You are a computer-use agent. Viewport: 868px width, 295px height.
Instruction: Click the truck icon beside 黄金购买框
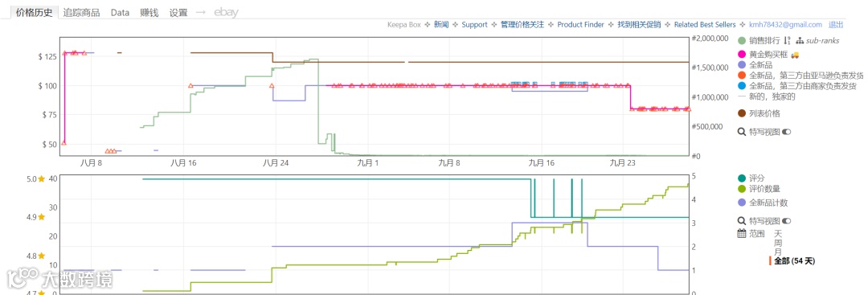(x=795, y=55)
